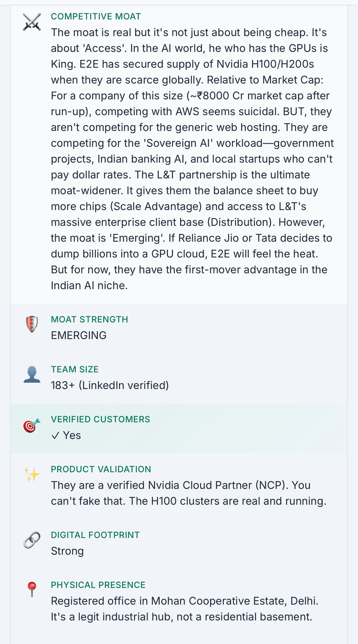Click the MOAT STRENGTH label

89,319
